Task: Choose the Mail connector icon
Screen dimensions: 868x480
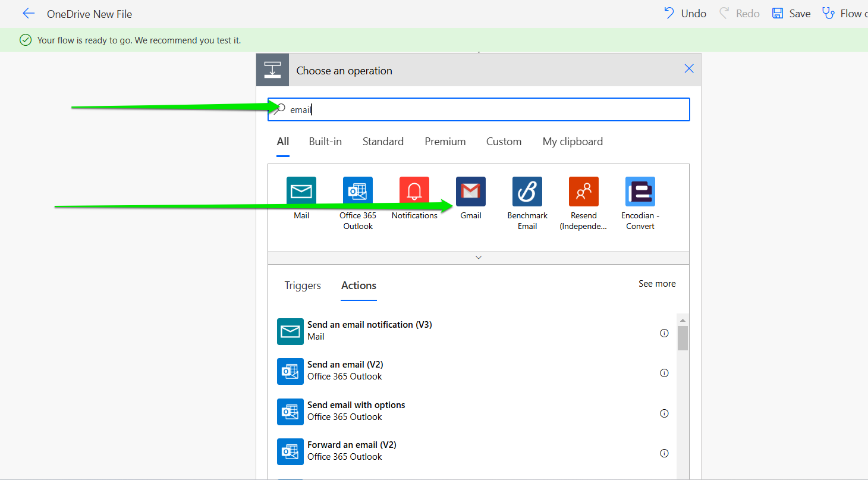Action: point(301,192)
